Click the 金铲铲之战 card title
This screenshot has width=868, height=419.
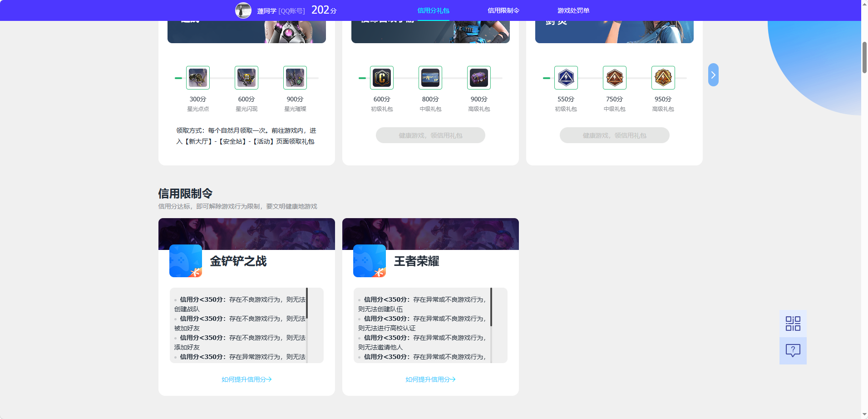pyautogui.click(x=238, y=261)
